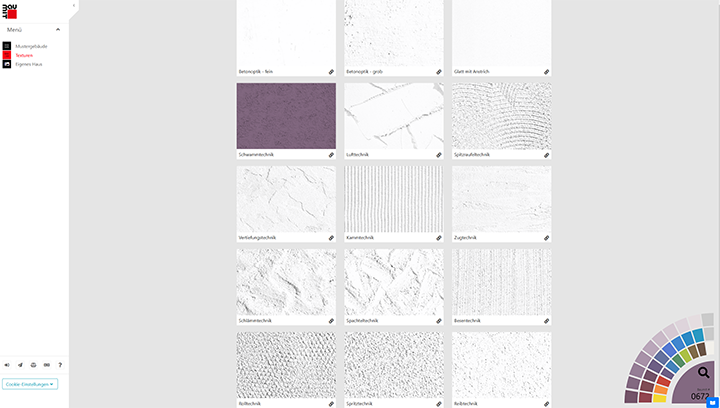The height and width of the screenshot is (408, 720).
Task: Open Cookie-Einstellungen dropdown
Action: pos(30,383)
